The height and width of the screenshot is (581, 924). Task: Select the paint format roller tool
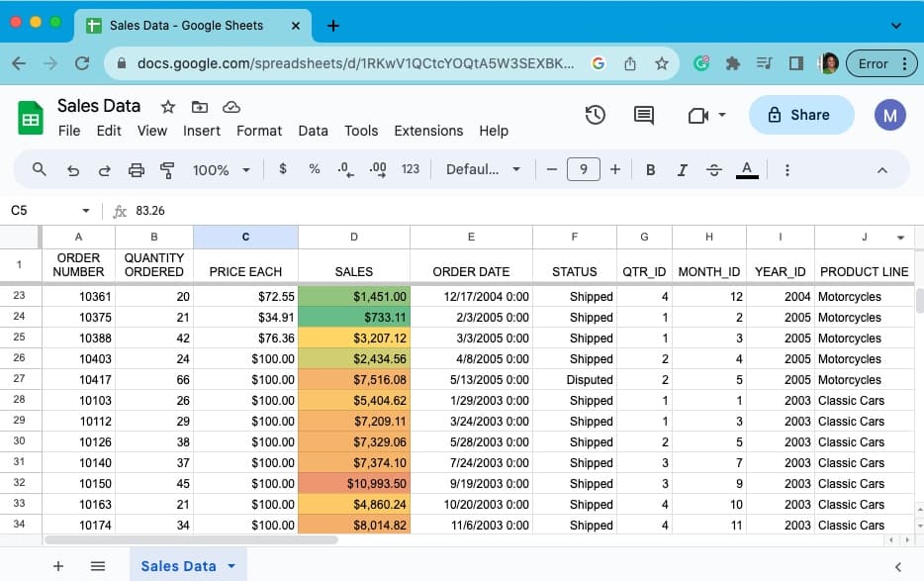click(x=167, y=170)
